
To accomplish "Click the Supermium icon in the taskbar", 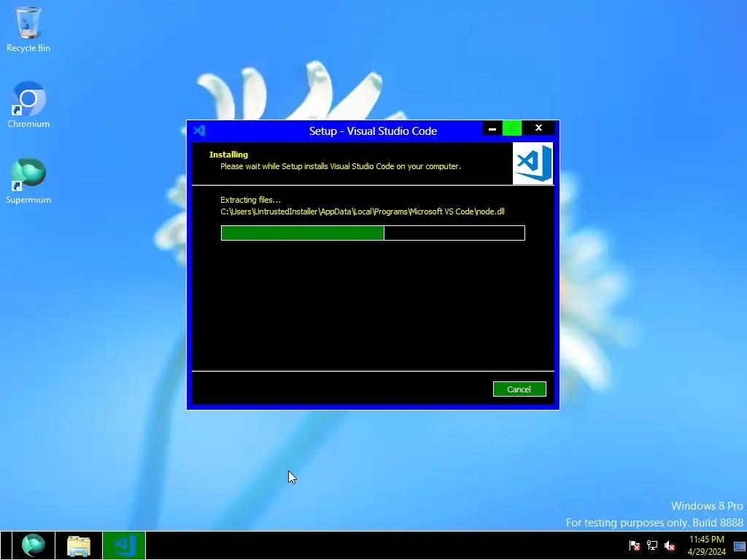I will [33, 545].
